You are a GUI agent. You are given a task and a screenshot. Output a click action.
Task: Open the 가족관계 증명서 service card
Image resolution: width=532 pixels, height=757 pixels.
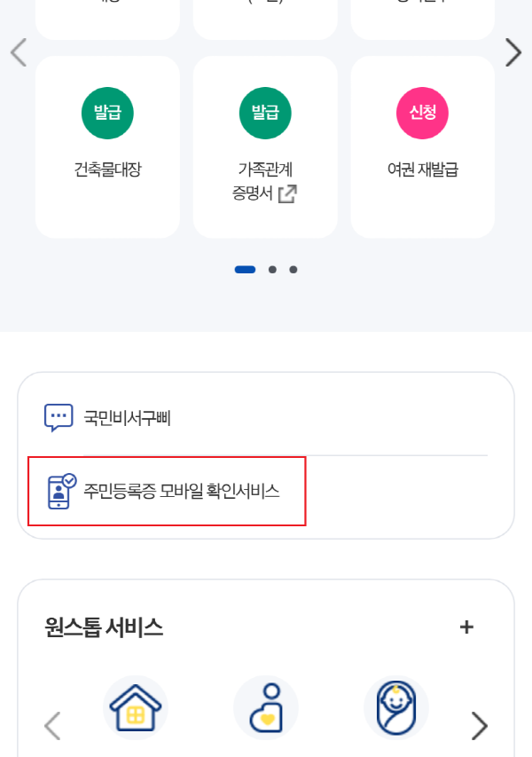click(264, 146)
